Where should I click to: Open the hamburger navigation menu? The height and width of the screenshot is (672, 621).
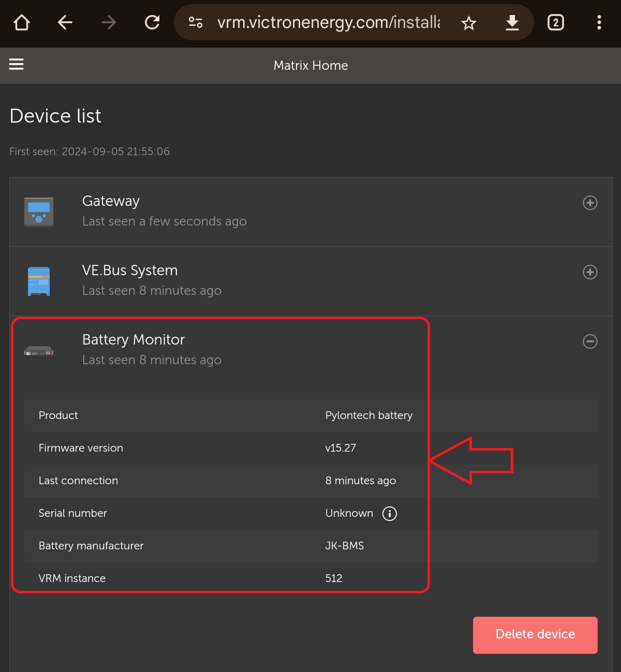click(17, 64)
